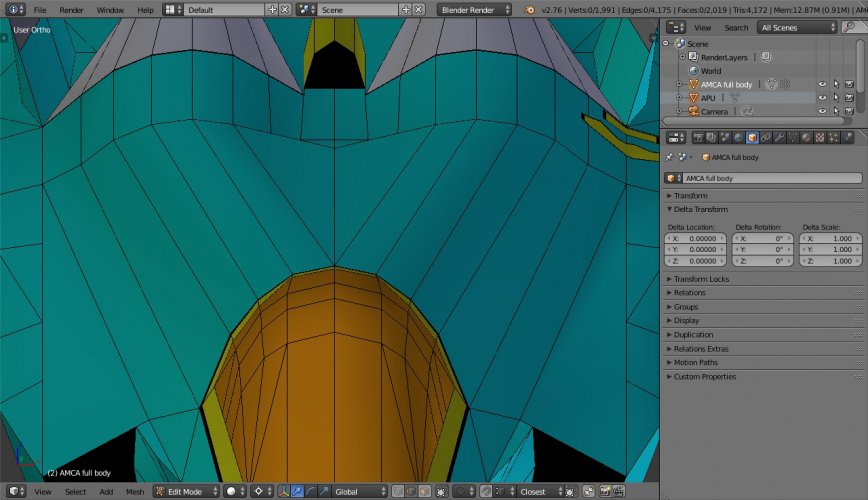
Task: Open the Mesh Data properties tab
Action: click(793, 137)
